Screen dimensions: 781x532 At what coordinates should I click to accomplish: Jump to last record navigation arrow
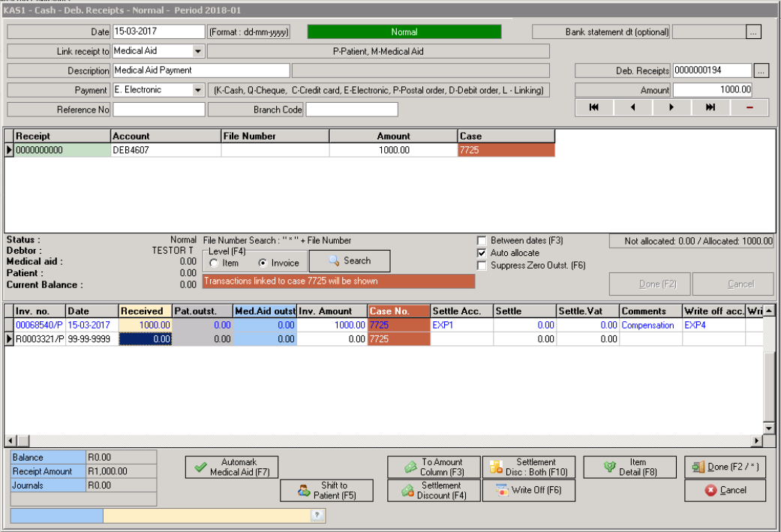[710, 107]
